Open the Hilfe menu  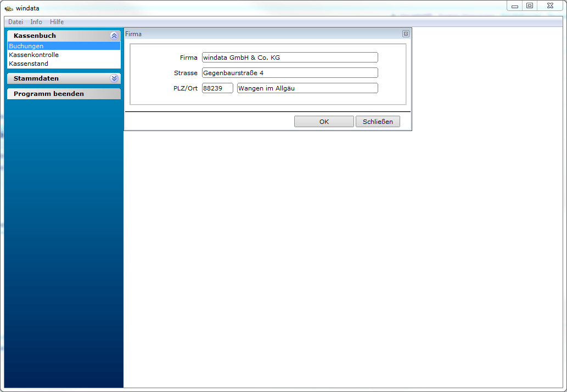(x=57, y=22)
